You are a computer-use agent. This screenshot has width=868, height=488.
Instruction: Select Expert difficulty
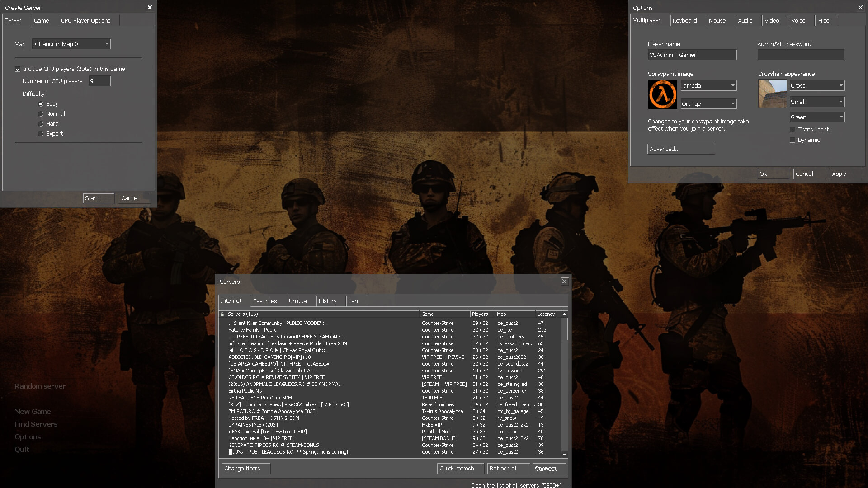tap(41, 134)
